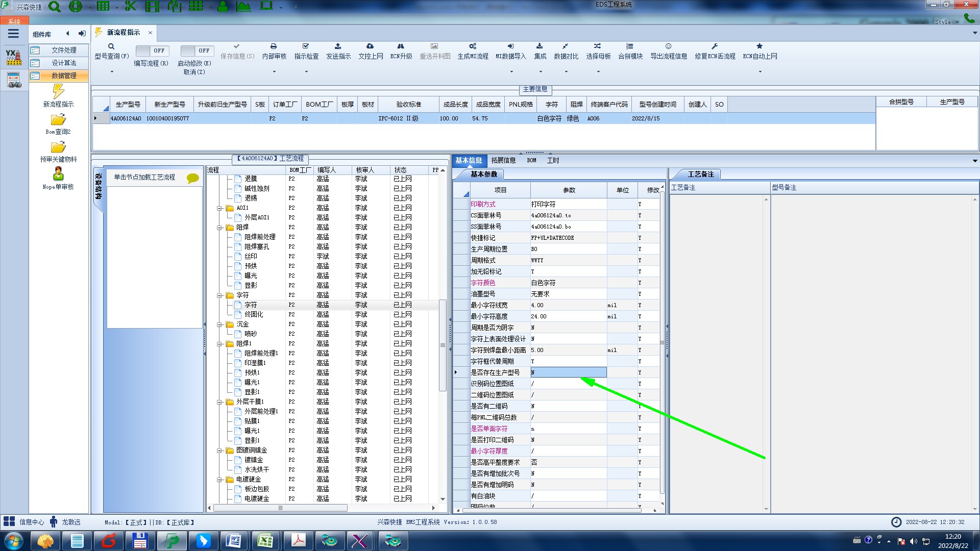
Task: Click the ECN升级 icon
Action: [x=401, y=46]
